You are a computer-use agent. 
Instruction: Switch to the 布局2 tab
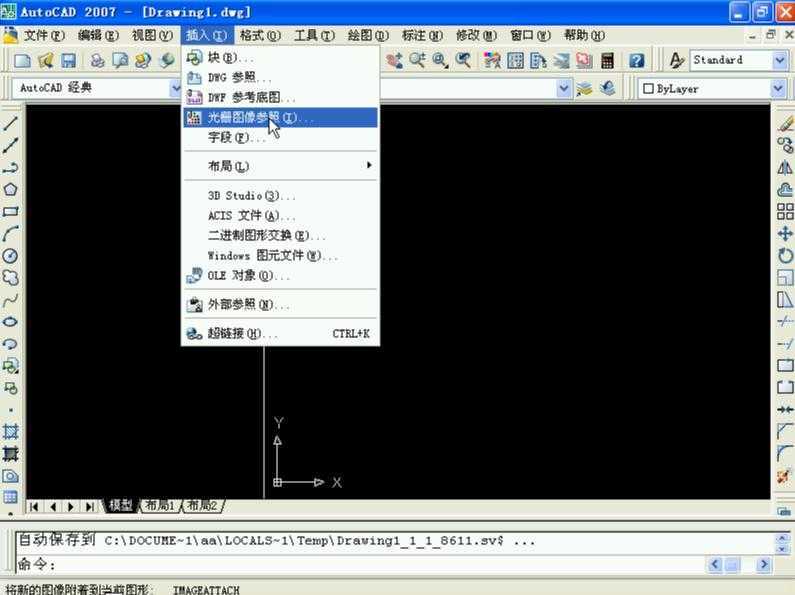coord(202,505)
